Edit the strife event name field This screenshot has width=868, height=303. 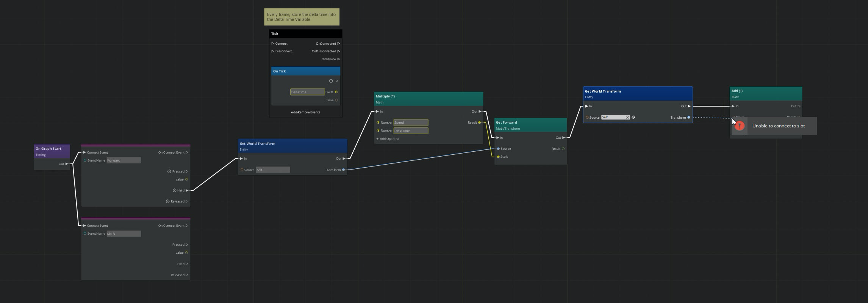coord(124,234)
